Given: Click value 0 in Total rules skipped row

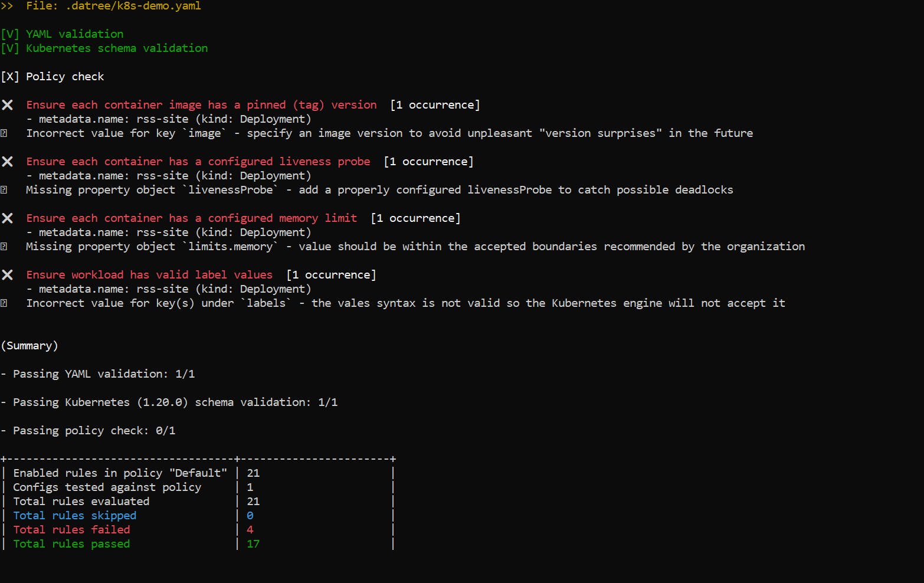Looking at the screenshot, I should point(250,516).
